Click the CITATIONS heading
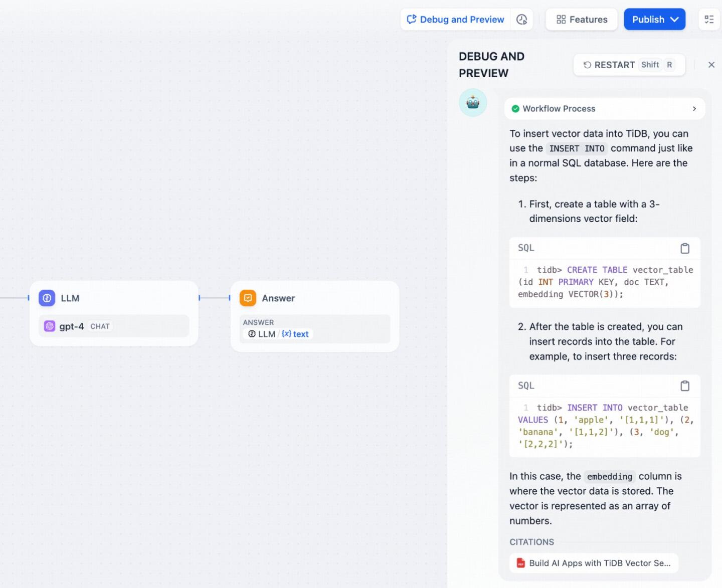 pyautogui.click(x=531, y=542)
